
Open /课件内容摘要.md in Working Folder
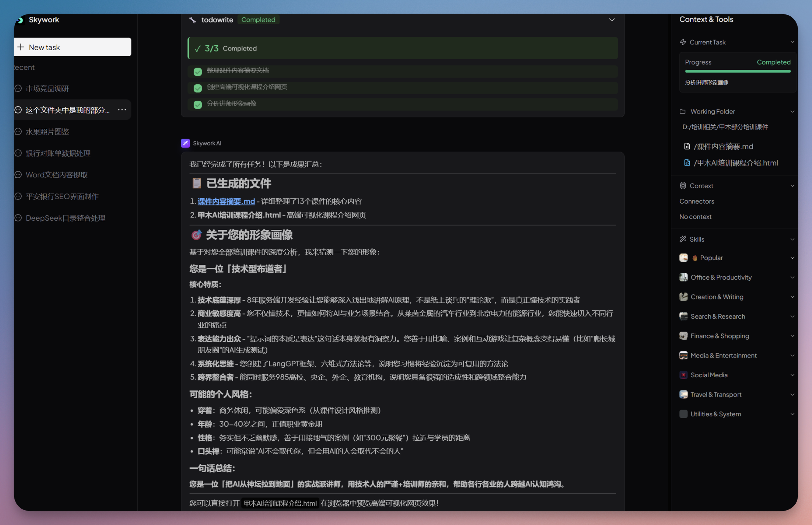coord(724,146)
